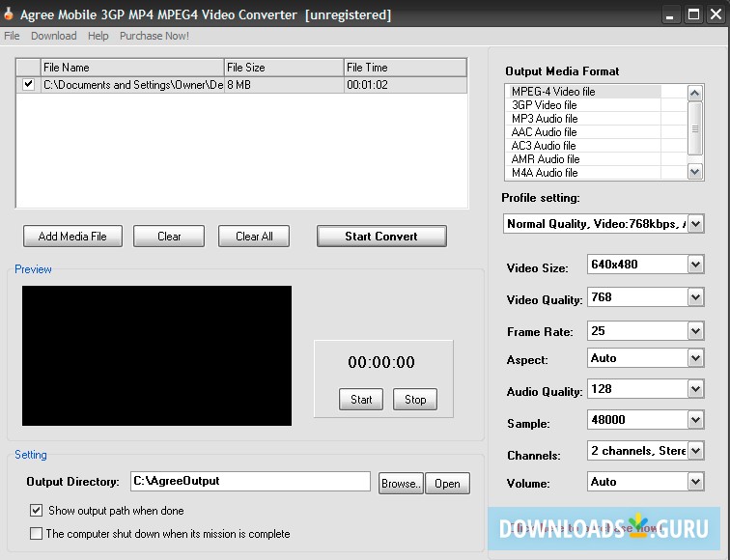Screen dimensions: 730x560
Task: Click the Clear button
Action: [169, 236]
